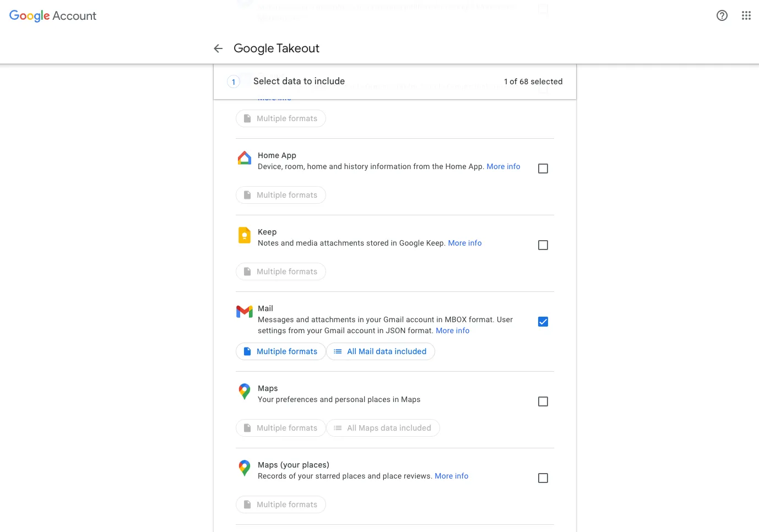Click the Maps (your places) title

[x=294, y=465]
